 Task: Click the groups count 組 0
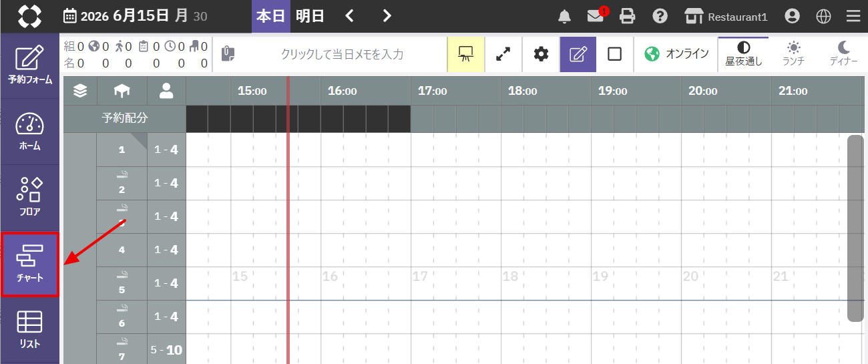pos(74,47)
